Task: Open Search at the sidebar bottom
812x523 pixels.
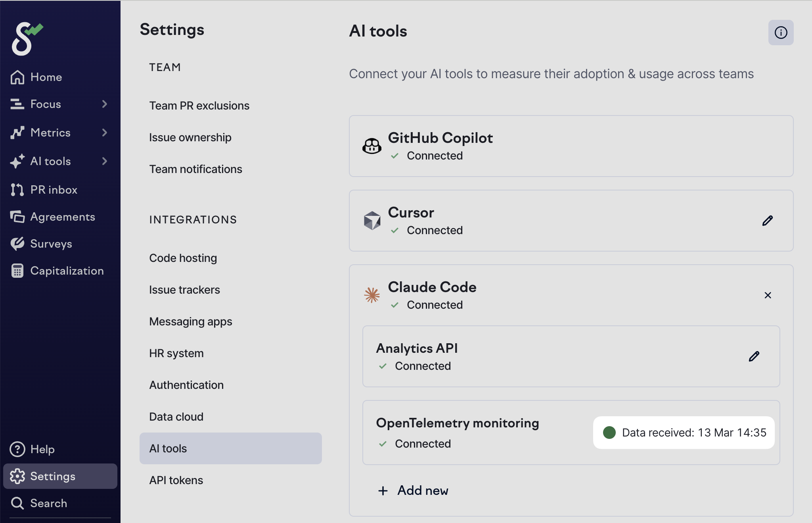Action: pyautogui.click(x=48, y=503)
